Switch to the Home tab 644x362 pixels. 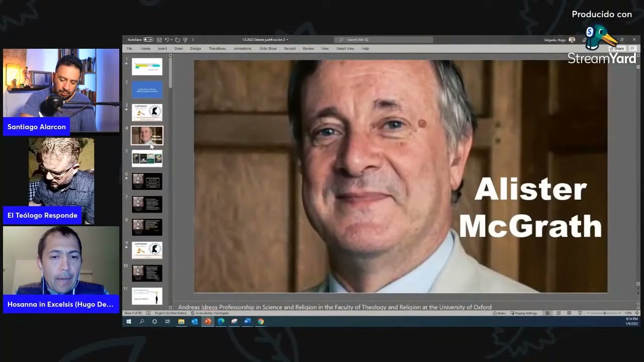coord(145,49)
